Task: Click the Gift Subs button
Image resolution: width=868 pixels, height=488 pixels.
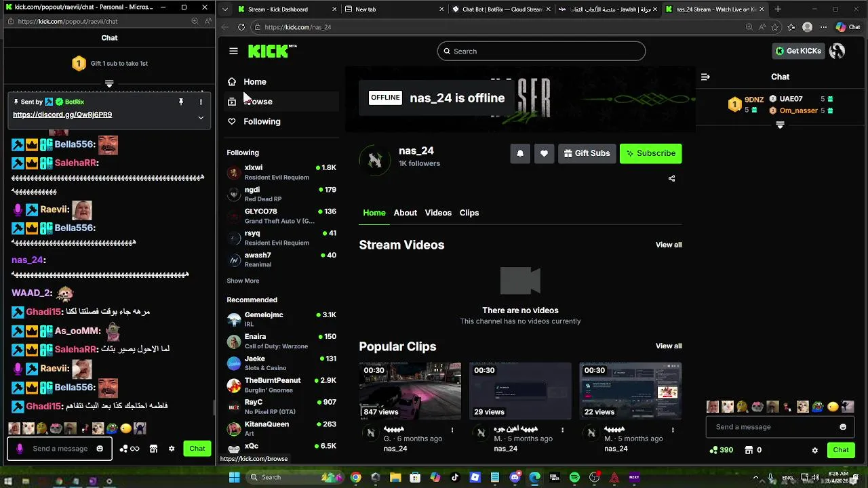Action: point(587,153)
